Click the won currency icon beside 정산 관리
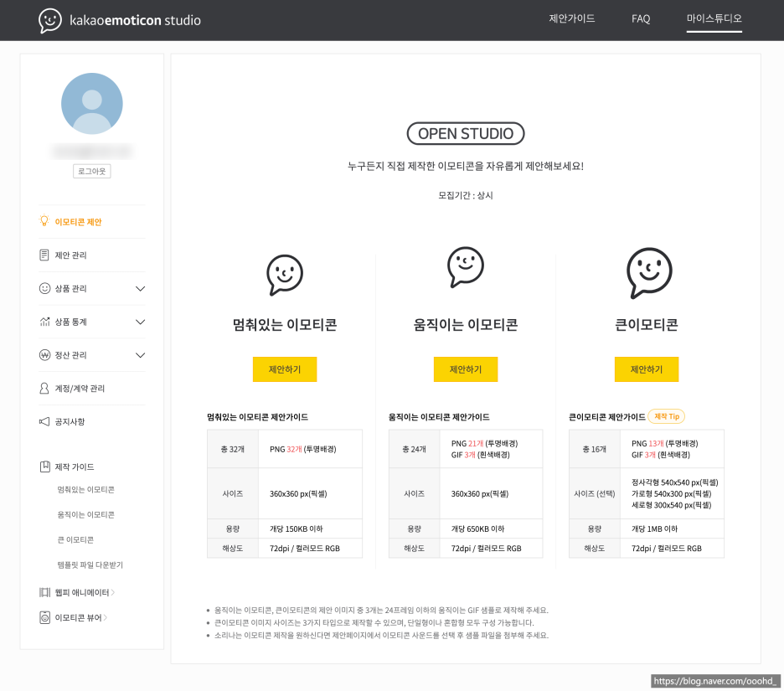The height and width of the screenshot is (691, 784). point(44,355)
